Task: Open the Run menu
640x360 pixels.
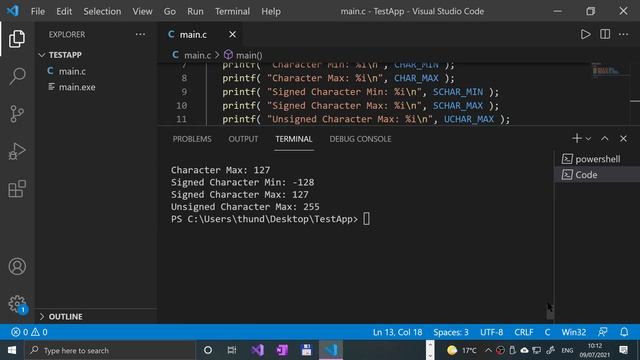Action: (195, 11)
